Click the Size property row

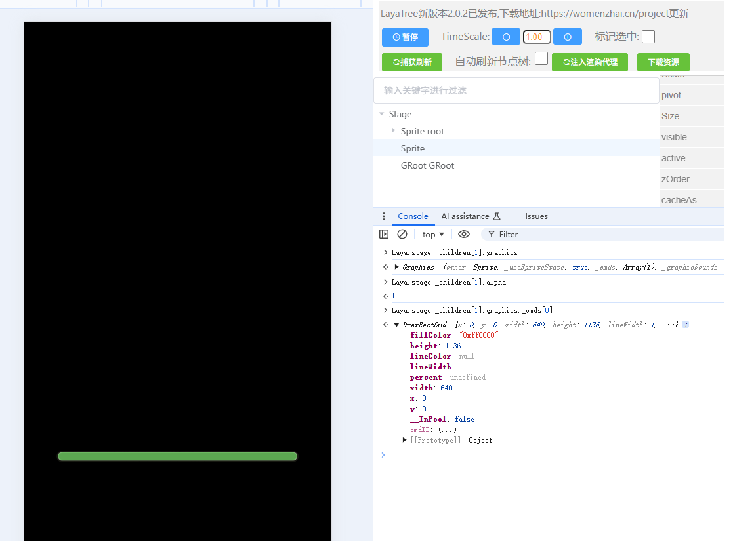(x=692, y=116)
